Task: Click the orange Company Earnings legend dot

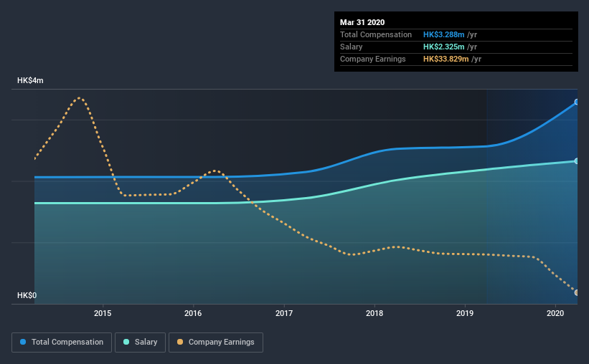Action: click(x=180, y=342)
